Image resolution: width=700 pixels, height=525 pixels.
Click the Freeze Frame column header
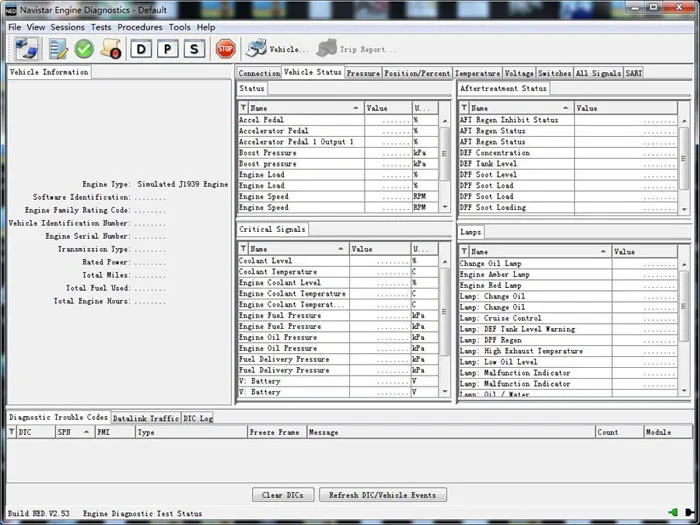277,432
